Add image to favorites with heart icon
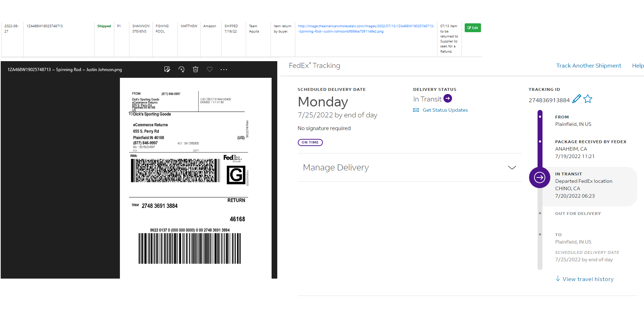Viewport: 644px width, 309px height. click(x=210, y=69)
